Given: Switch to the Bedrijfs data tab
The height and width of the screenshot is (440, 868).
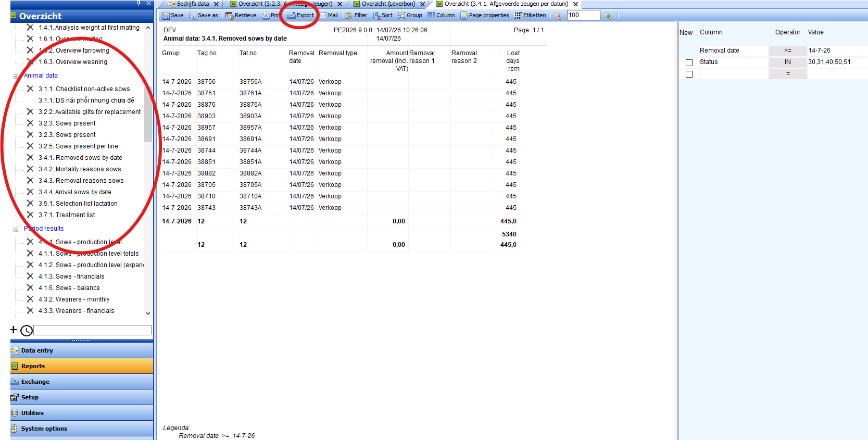Looking at the screenshot, I should coord(193,4).
